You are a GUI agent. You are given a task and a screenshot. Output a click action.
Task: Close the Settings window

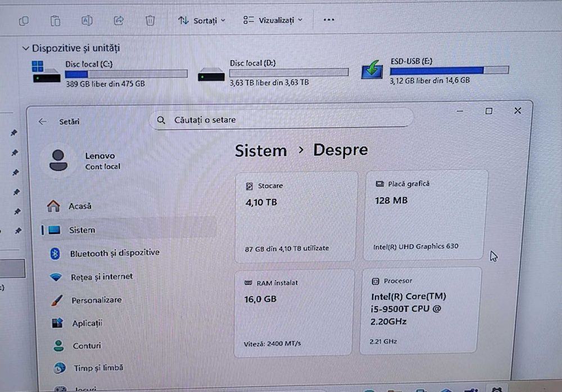(518, 111)
